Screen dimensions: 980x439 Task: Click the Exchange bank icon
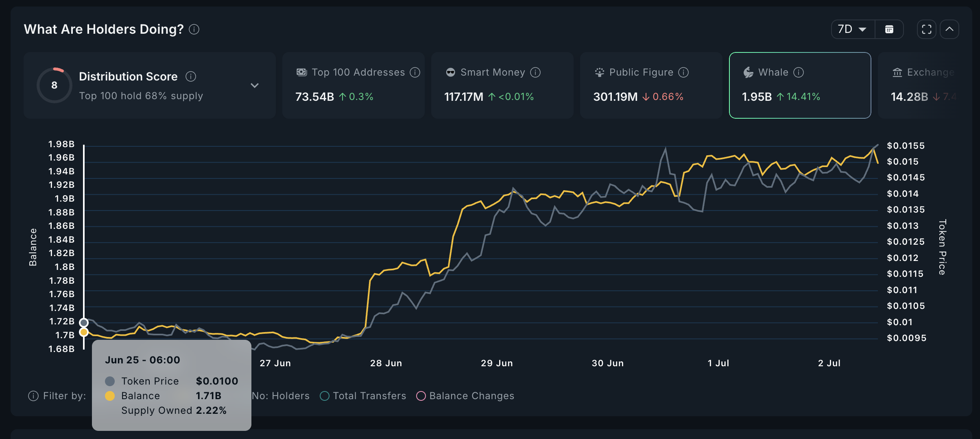897,72
